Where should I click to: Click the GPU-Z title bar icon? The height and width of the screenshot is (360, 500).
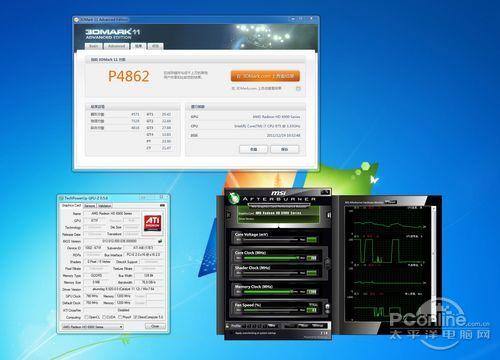tap(61, 198)
